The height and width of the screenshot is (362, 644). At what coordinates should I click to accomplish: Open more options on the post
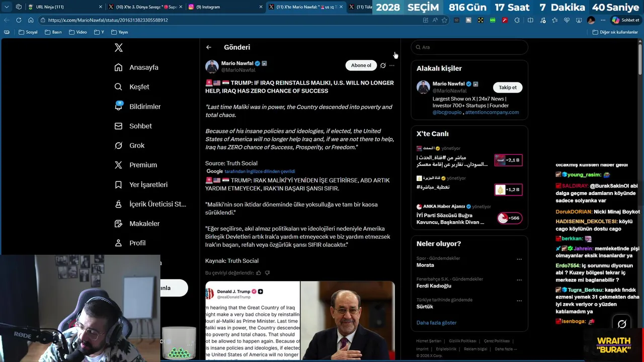[x=392, y=65]
